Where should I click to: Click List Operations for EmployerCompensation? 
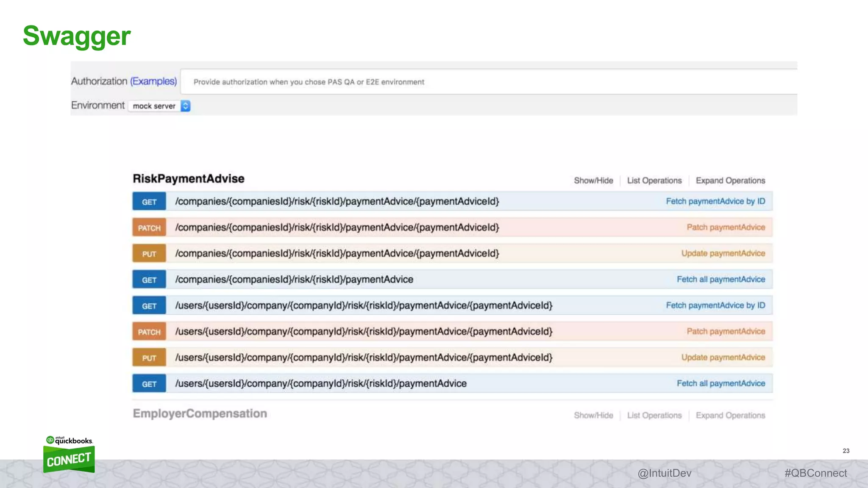tap(654, 416)
